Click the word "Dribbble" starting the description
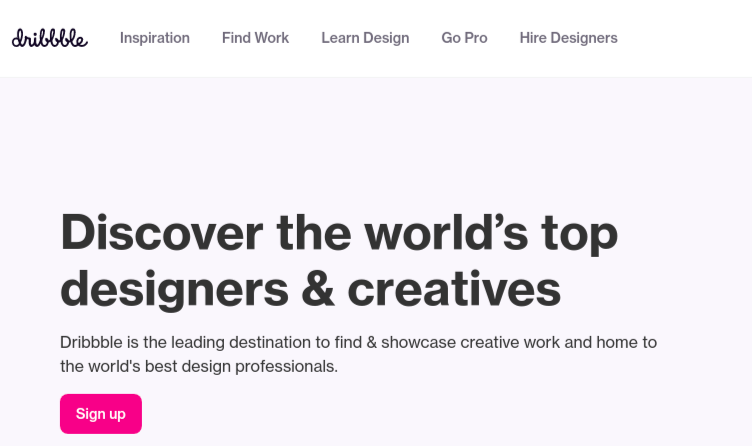The height and width of the screenshot is (446, 752). (x=91, y=342)
